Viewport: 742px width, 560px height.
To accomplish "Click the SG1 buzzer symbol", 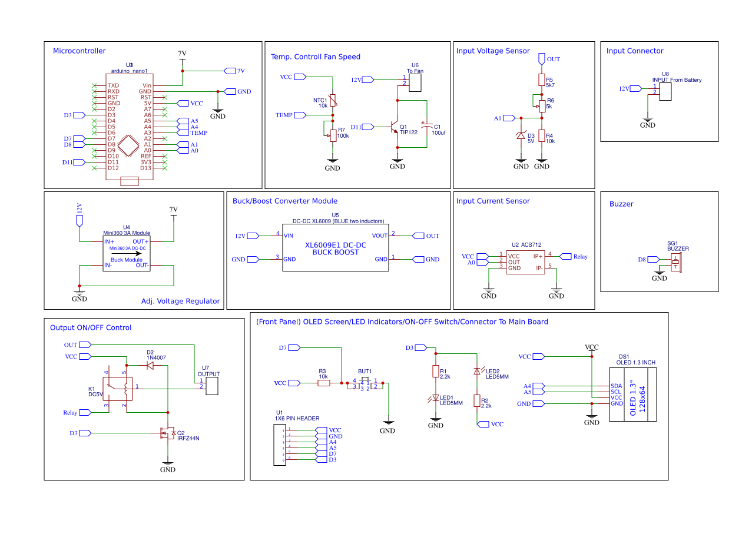I will [675, 262].
